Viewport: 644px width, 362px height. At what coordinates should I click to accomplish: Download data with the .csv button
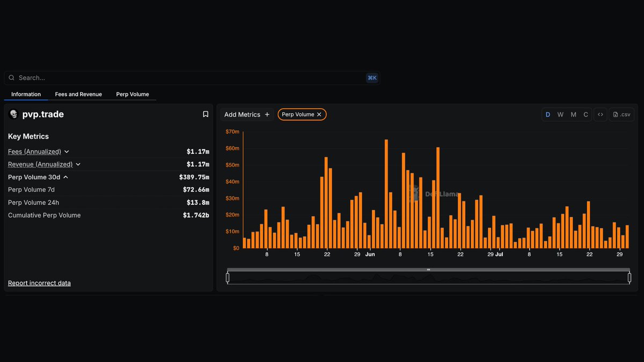pyautogui.click(x=621, y=114)
